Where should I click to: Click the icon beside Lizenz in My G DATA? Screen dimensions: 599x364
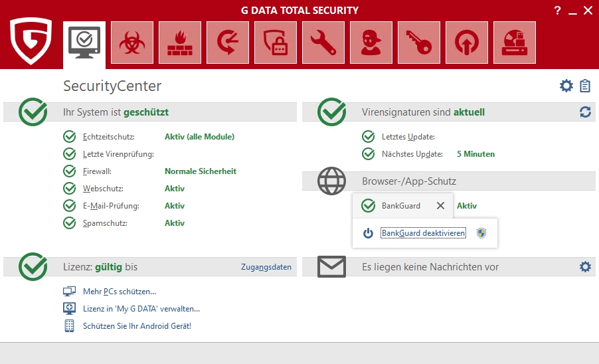click(69, 309)
